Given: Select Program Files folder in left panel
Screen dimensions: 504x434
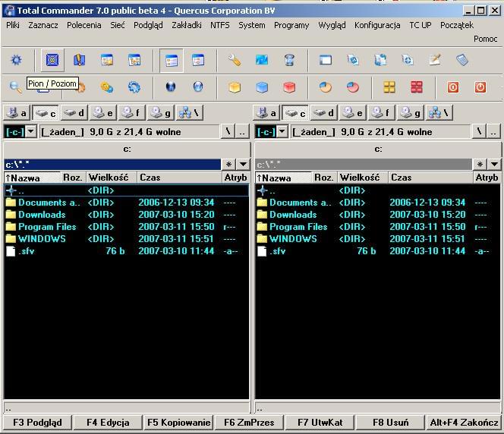Looking at the screenshot, I should [126, 227].
